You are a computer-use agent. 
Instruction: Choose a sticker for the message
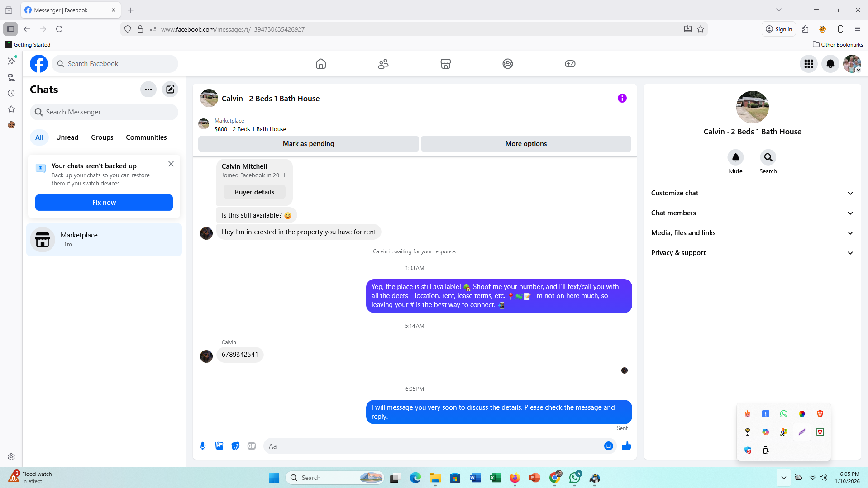[235, 446]
